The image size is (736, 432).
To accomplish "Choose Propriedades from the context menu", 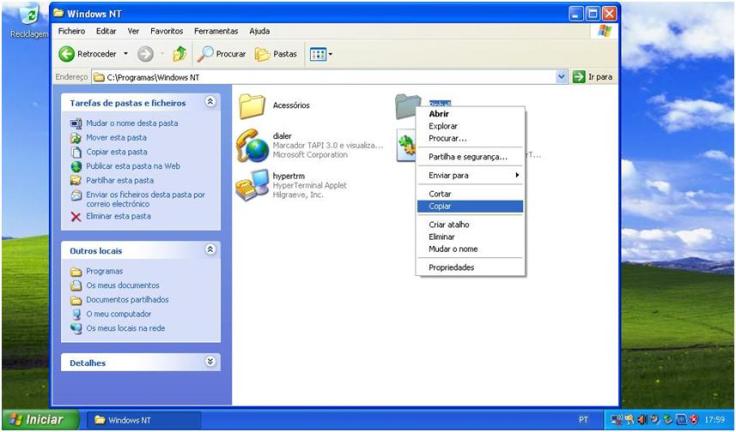I will click(x=451, y=267).
